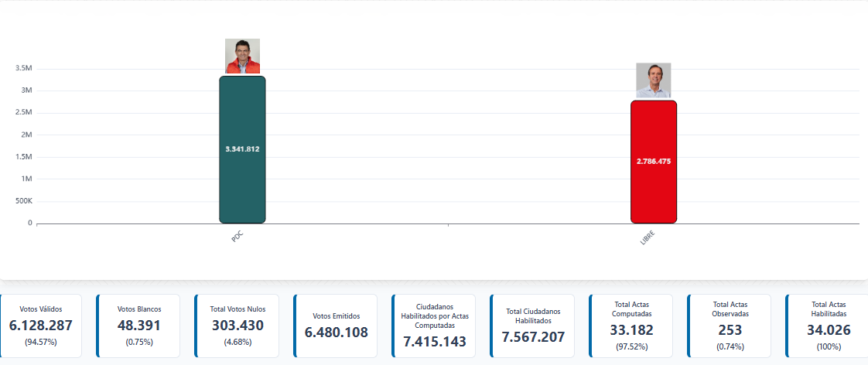The image size is (868, 365).
Task: Select the red LIBRE vote bar
Action: (x=654, y=193)
